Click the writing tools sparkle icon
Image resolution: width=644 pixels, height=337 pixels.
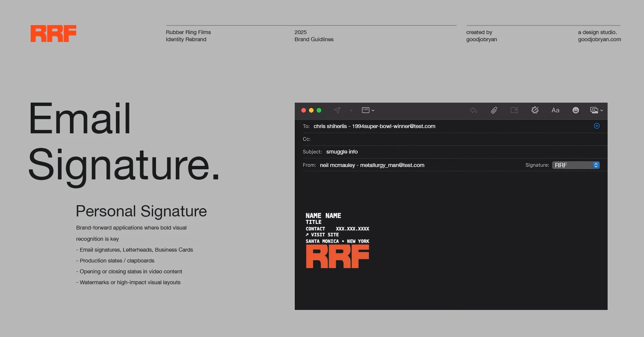point(535,110)
